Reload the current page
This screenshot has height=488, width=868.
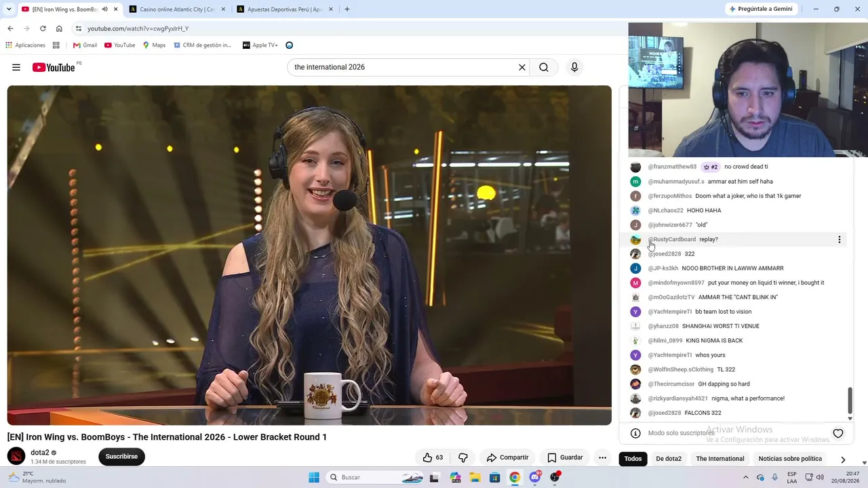43,28
